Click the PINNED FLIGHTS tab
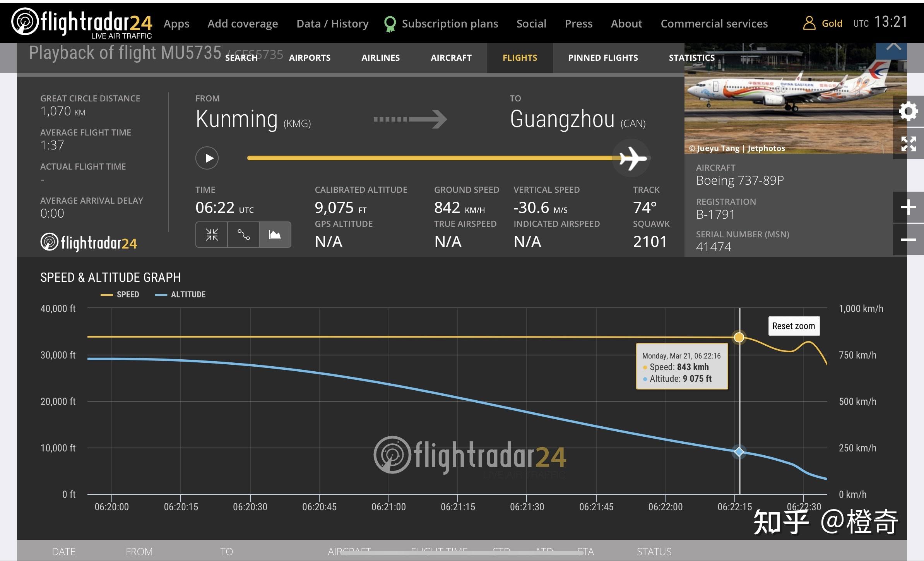 tap(602, 58)
